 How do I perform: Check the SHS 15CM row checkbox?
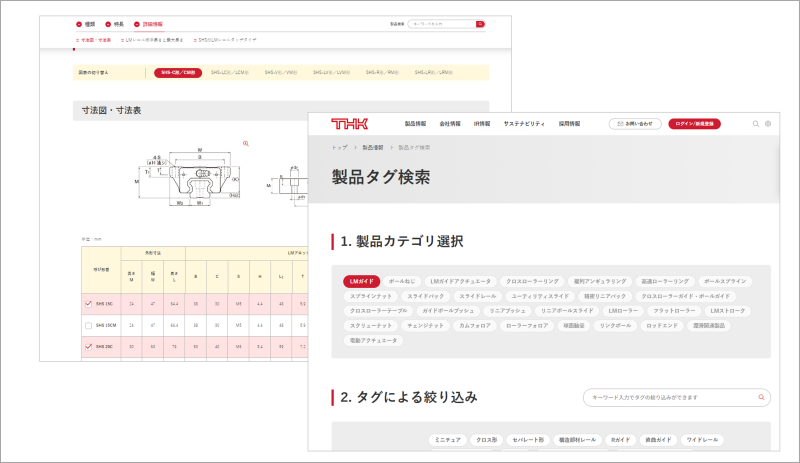pyautogui.click(x=89, y=324)
